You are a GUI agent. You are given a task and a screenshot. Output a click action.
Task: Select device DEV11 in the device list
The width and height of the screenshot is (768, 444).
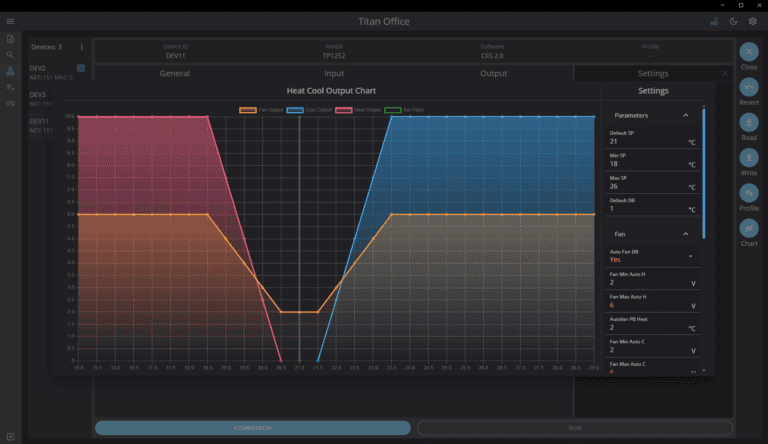coord(41,125)
